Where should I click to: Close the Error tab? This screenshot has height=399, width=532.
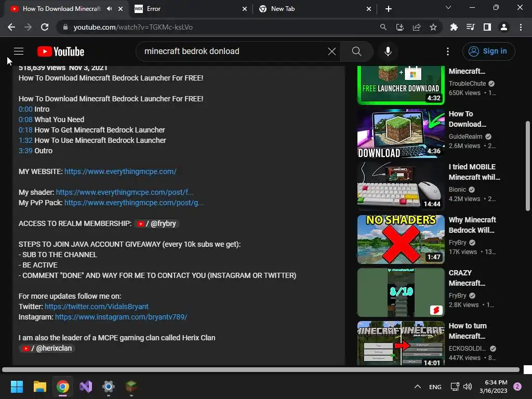click(245, 9)
